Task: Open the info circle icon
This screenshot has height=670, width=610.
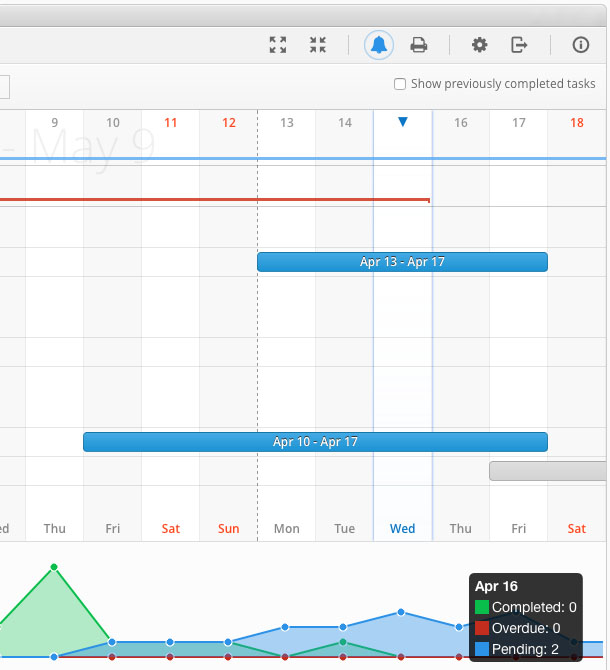Action: [581, 45]
